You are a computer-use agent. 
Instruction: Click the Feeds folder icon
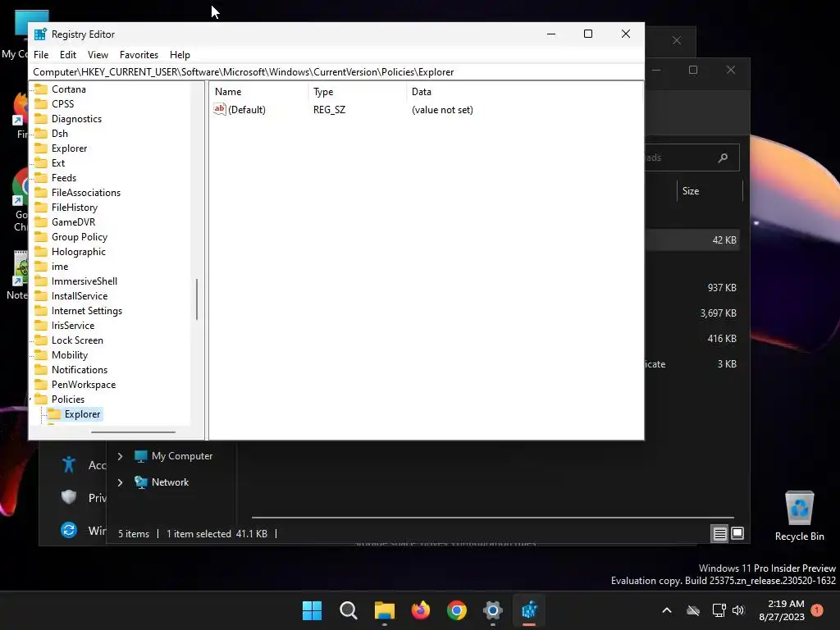(x=41, y=178)
